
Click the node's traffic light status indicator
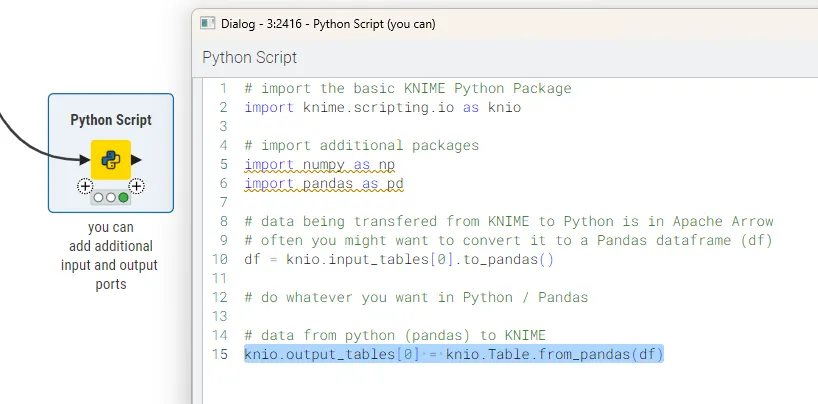[x=111, y=198]
